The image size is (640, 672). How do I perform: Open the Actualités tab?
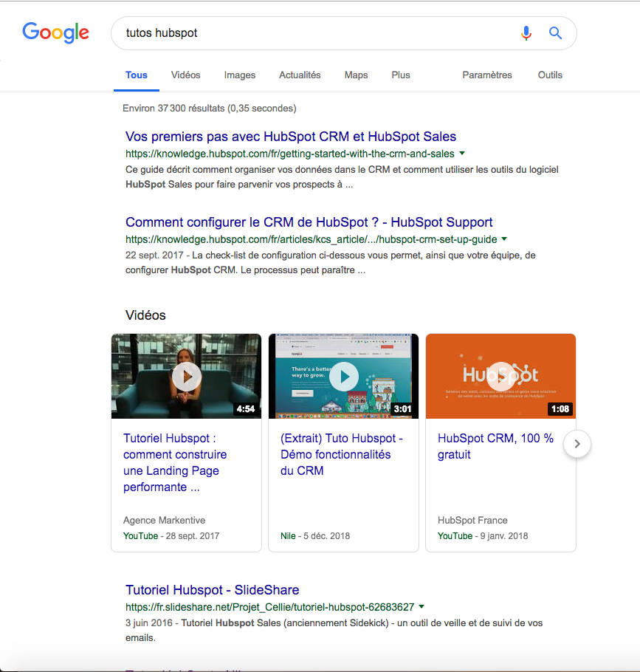(300, 75)
